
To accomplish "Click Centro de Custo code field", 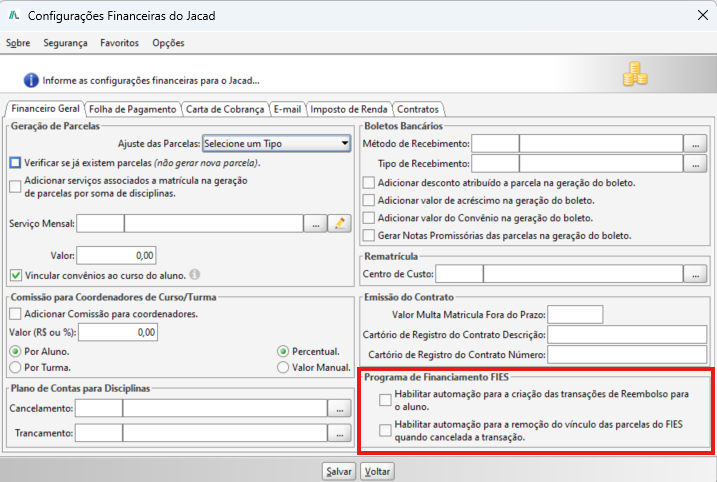I will point(459,274).
